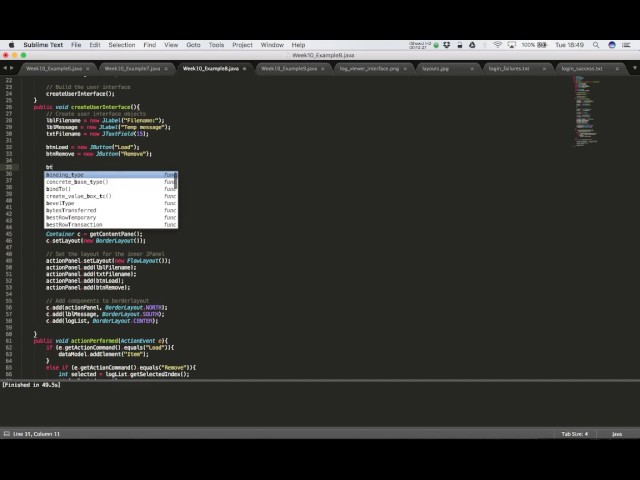The width and height of the screenshot is (640, 480).
Task: Open the Goto menu
Action: click(193, 45)
